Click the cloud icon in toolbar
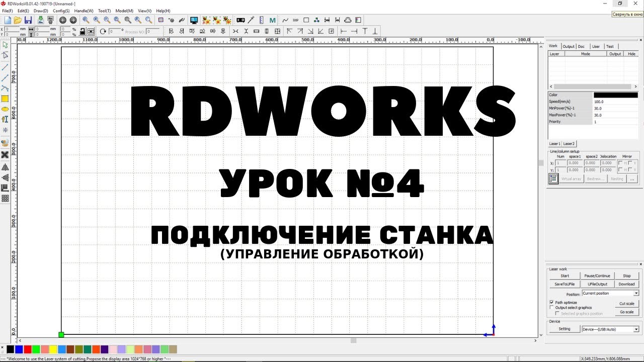The width and height of the screenshot is (644, 362). [x=348, y=20]
